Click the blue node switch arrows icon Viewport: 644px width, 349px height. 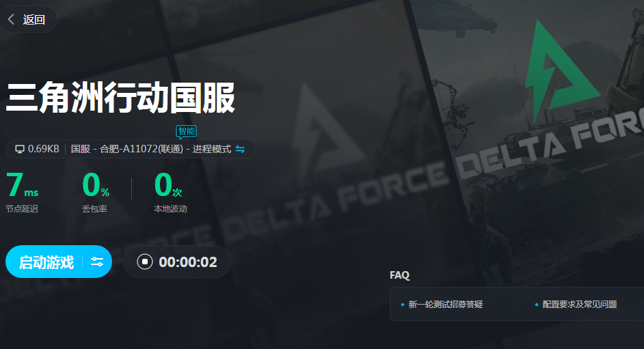[240, 150]
